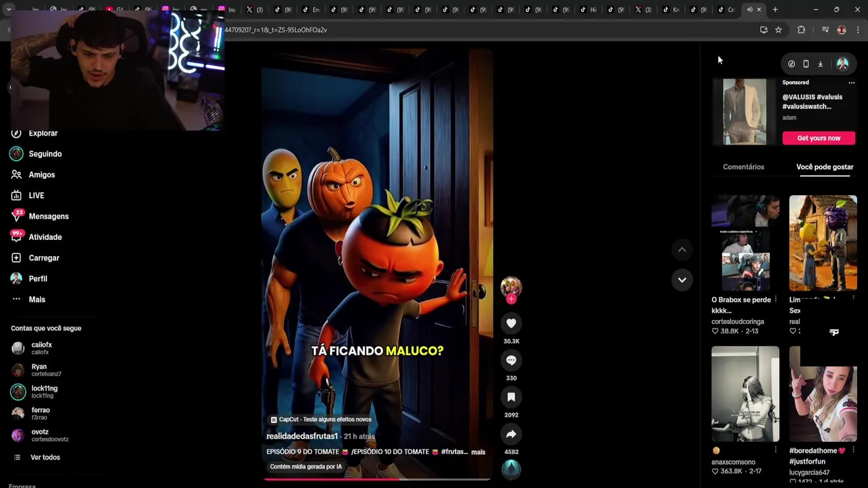Open Mensagens in the sidebar
This screenshot has width=868, height=488.
[x=40, y=216]
